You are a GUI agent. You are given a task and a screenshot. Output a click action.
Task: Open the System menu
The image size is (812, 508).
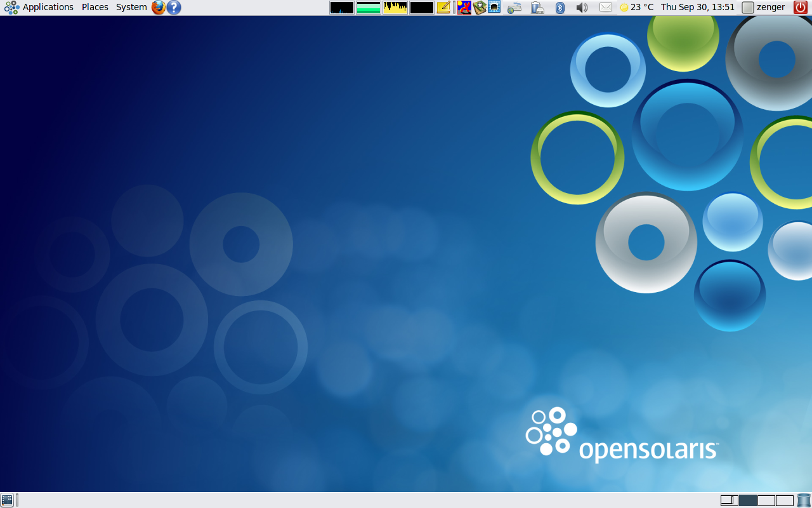click(x=131, y=8)
